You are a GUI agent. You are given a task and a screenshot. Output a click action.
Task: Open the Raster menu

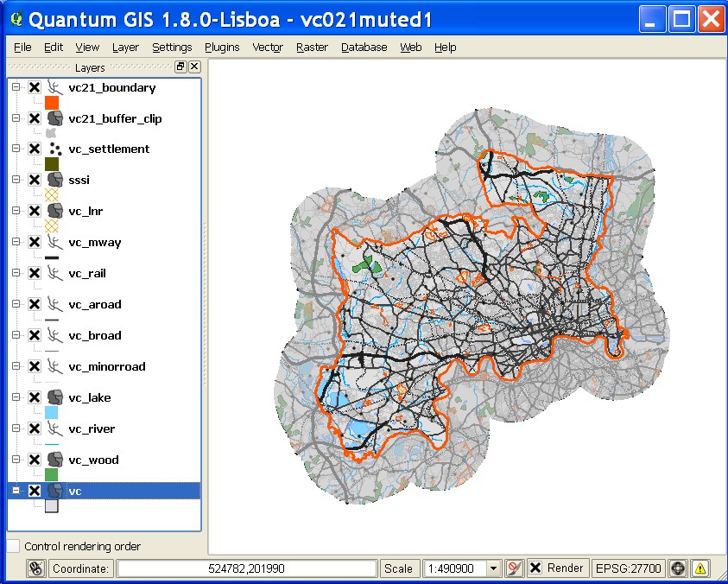(x=311, y=48)
